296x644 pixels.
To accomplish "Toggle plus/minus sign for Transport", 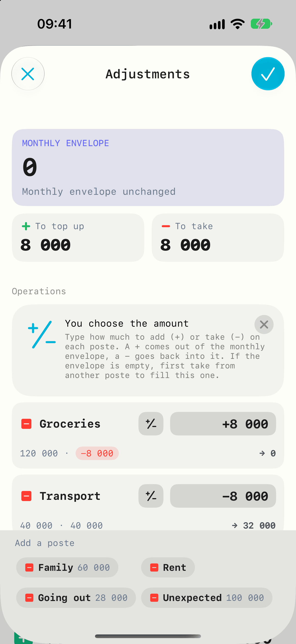I will (151, 496).
